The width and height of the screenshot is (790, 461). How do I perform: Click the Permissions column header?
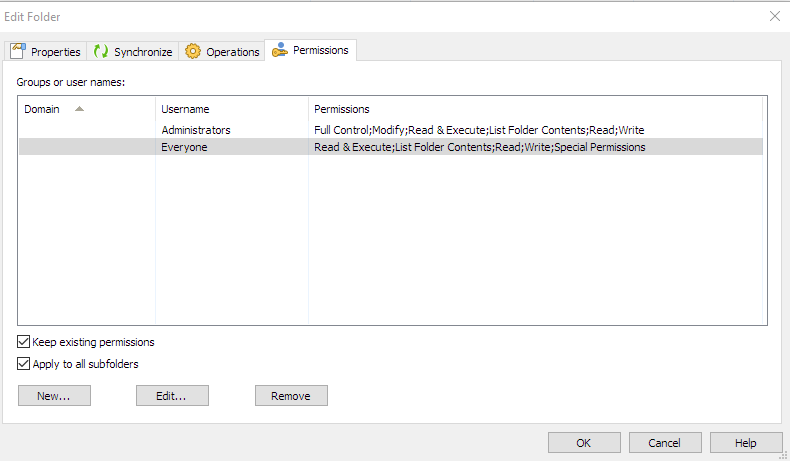tap(341, 109)
